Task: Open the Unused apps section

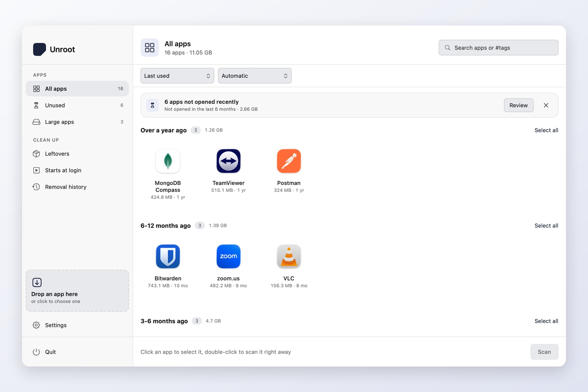Action: click(x=77, y=105)
